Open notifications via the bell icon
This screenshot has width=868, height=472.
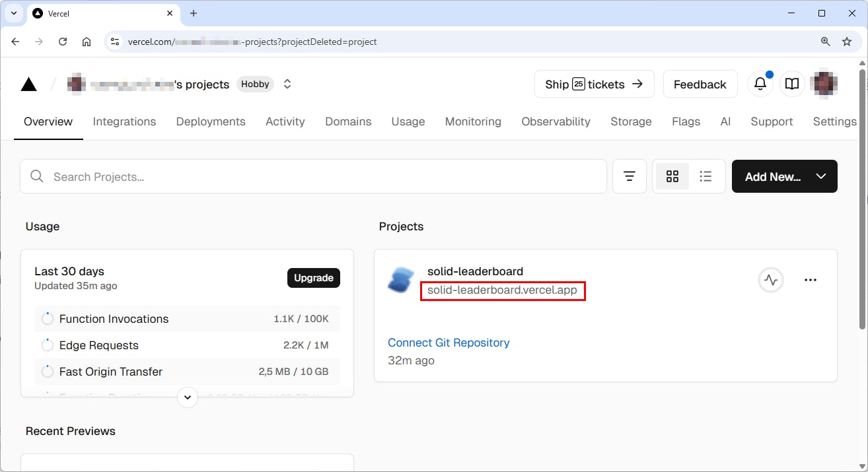click(x=760, y=84)
